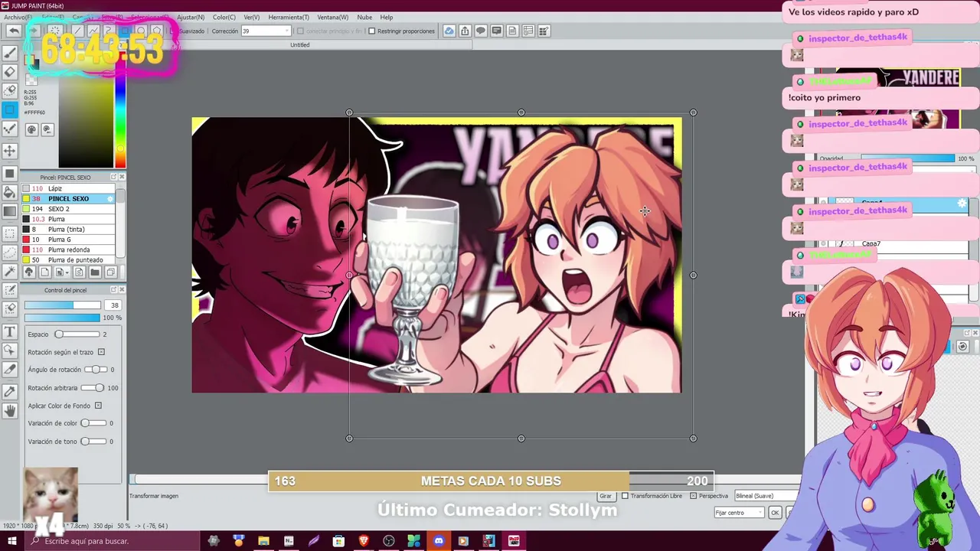
Task: Open the Ventana menu
Action: [332, 17]
